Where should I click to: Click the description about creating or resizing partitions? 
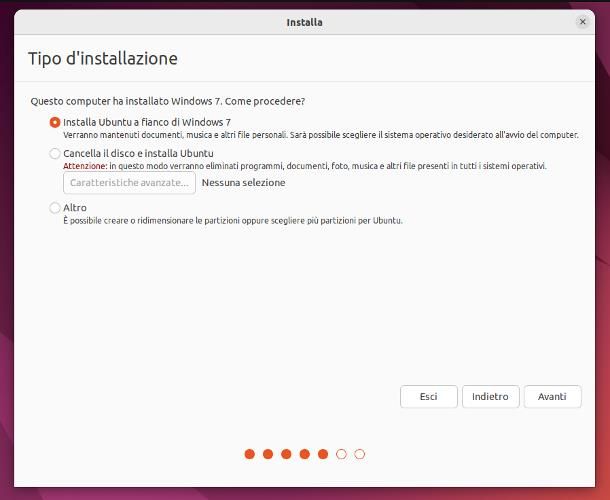[233, 221]
